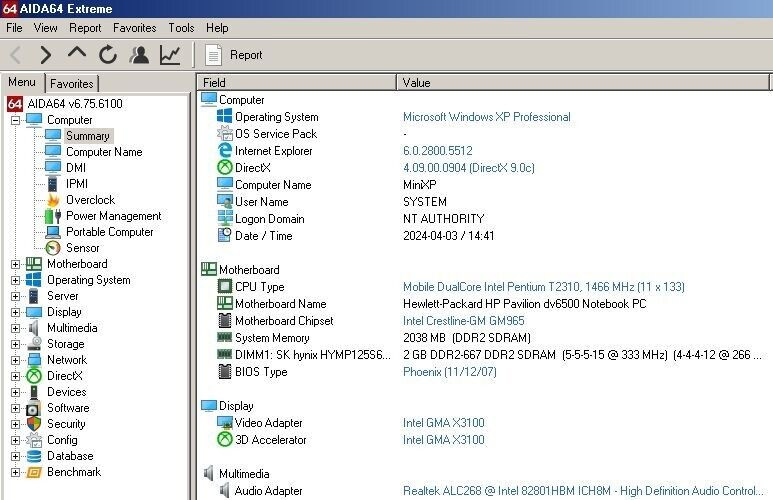Viewport: 773px width, 500px height.
Task: Expand the Storage tree node
Action: point(15,344)
